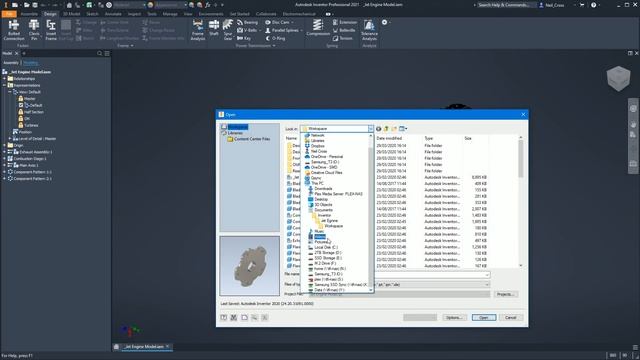This screenshot has width=640, height=360.
Task: Collapse the Representations node
Action: (x=5, y=85)
